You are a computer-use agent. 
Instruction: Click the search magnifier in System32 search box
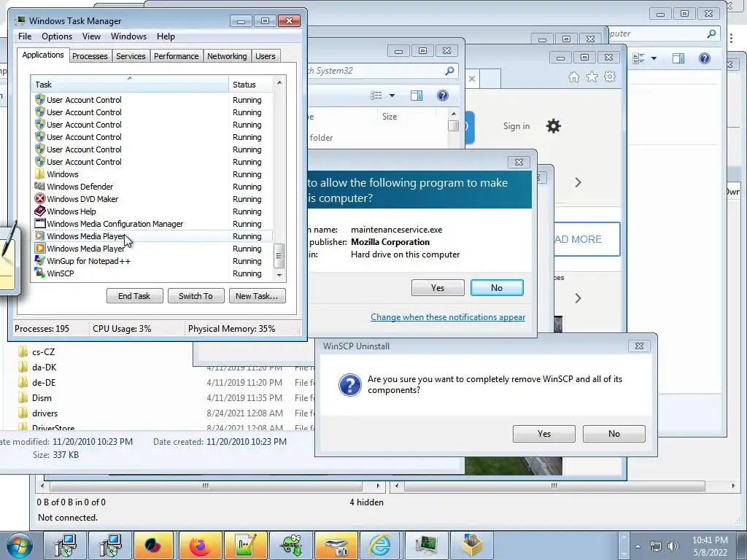(449, 71)
